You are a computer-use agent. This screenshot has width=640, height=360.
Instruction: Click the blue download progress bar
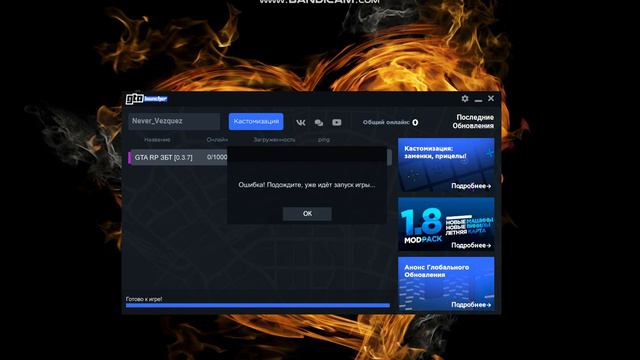pyautogui.click(x=258, y=305)
